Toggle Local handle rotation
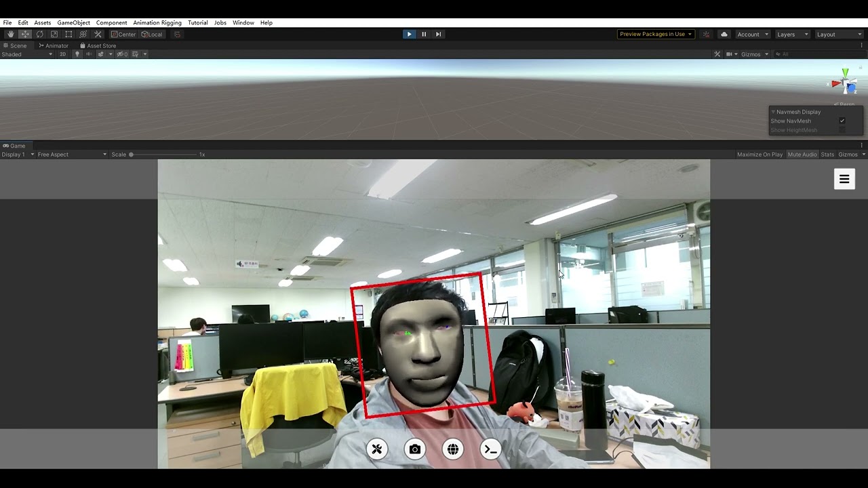This screenshot has width=868, height=488. pos(152,34)
